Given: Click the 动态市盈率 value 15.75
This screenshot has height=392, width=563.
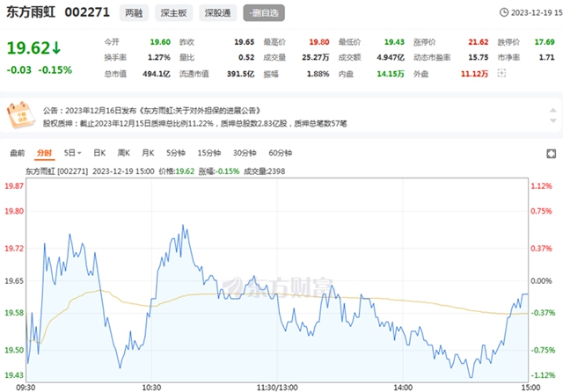Looking at the screenshot, I should [x=479, y=57].
